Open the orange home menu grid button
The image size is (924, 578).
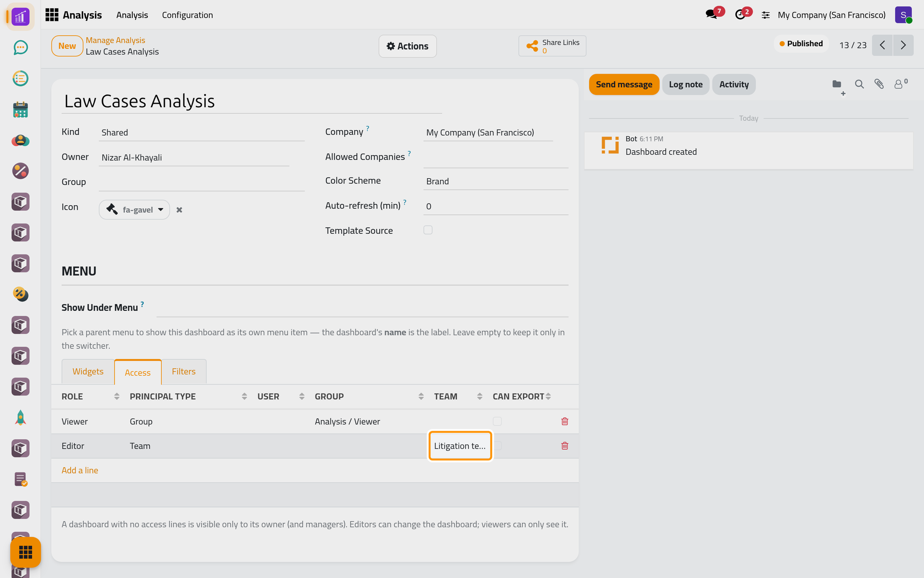click(26, 552)
